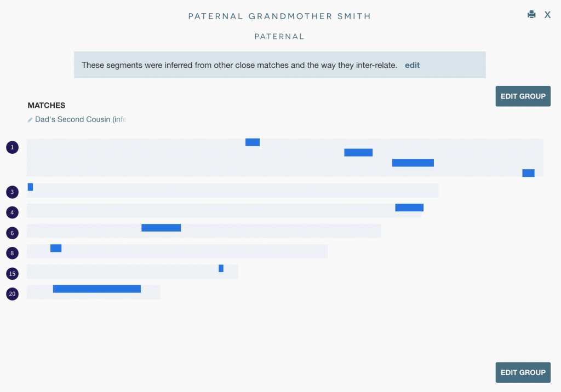Image resolution: width=561 pixels, height=392 pixels.
Task: Select the blue segment on chromosome 8
Action: coord(56,248)
